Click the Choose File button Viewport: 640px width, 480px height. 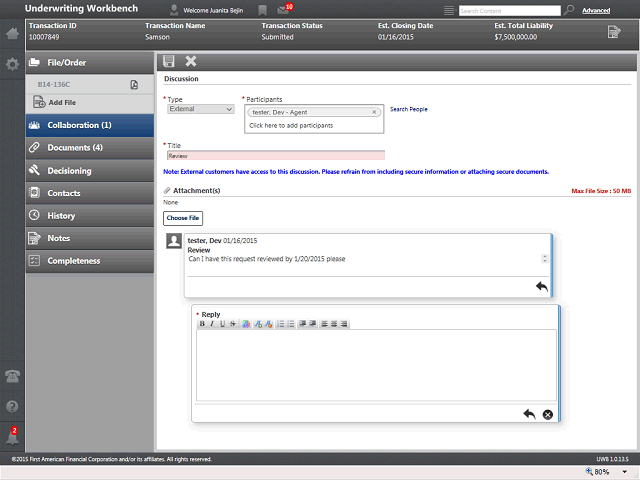click(183, 218)
